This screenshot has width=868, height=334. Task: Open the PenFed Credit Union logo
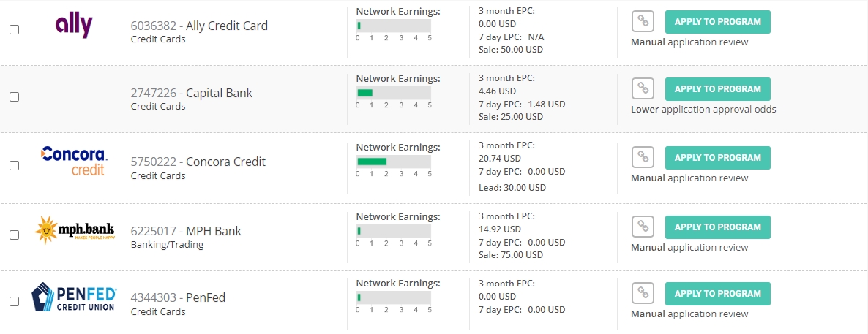(x=73, y=297)
